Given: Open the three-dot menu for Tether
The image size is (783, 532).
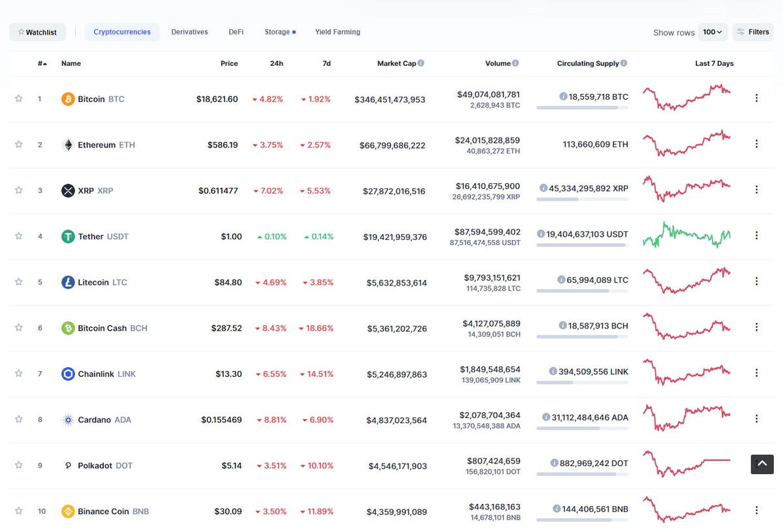Looking at the screenshot, I should point(757,235).
